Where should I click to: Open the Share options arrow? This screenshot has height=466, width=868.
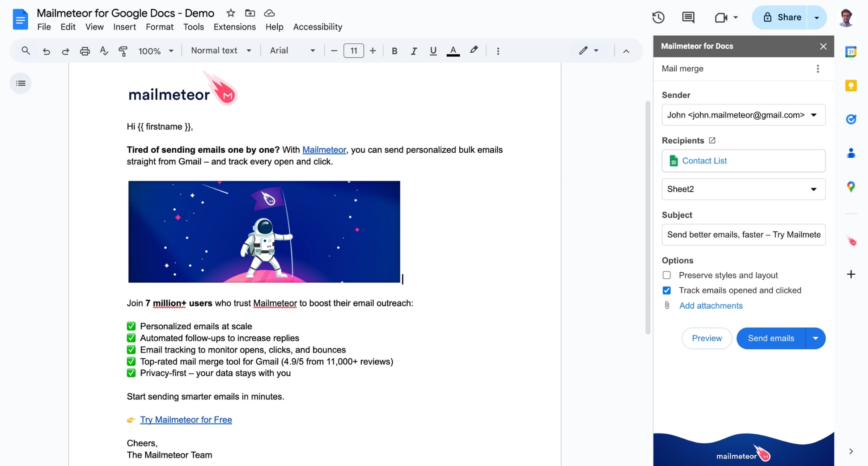pyautogui.click(x=817, y=17)
